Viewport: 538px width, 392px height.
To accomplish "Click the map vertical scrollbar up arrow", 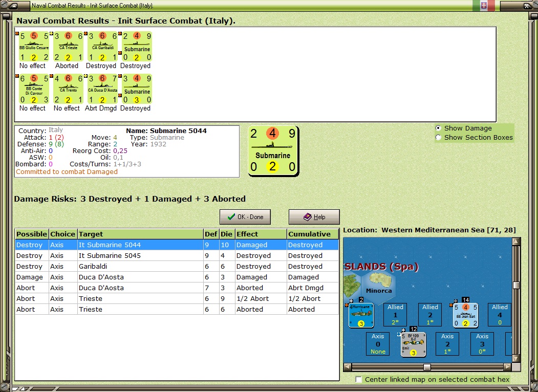I will coord(516,242).
